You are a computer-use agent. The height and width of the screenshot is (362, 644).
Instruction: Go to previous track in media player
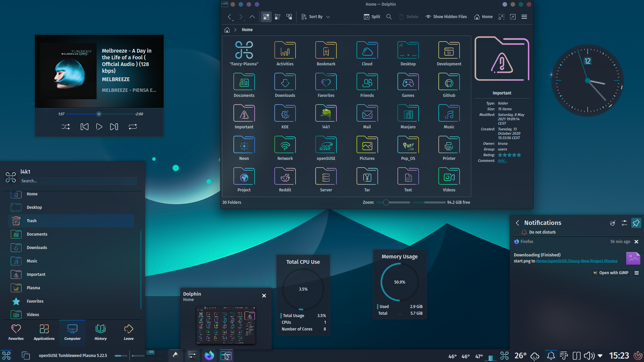[x=85, y=127]
